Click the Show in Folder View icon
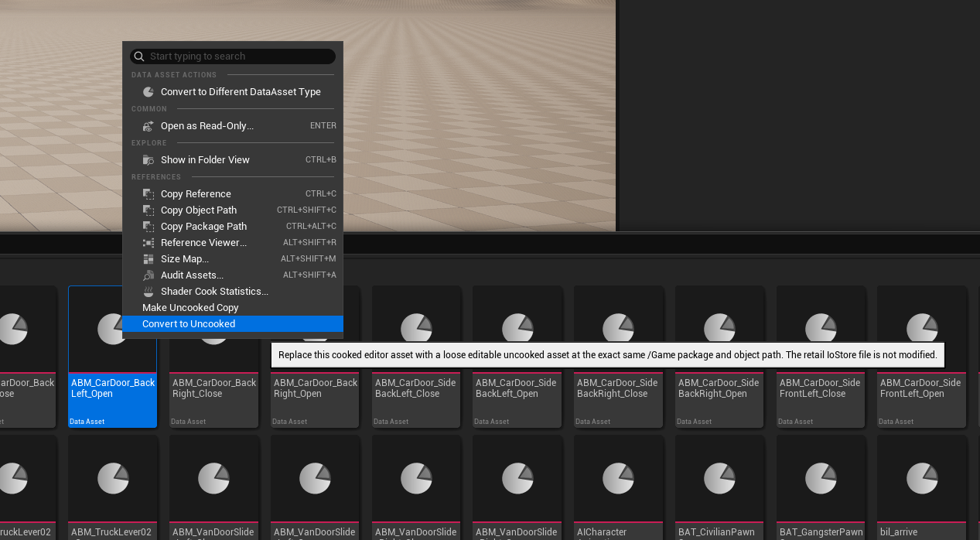Image resolution: width=980 pixels, height=540 pixels. point(149,160)
